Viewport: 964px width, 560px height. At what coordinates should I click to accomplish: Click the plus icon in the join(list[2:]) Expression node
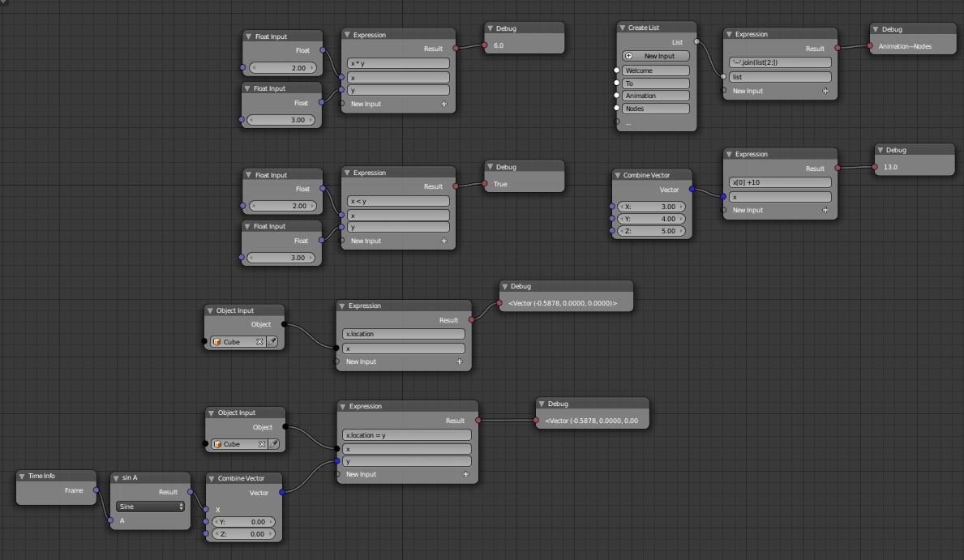coord(825,91)
